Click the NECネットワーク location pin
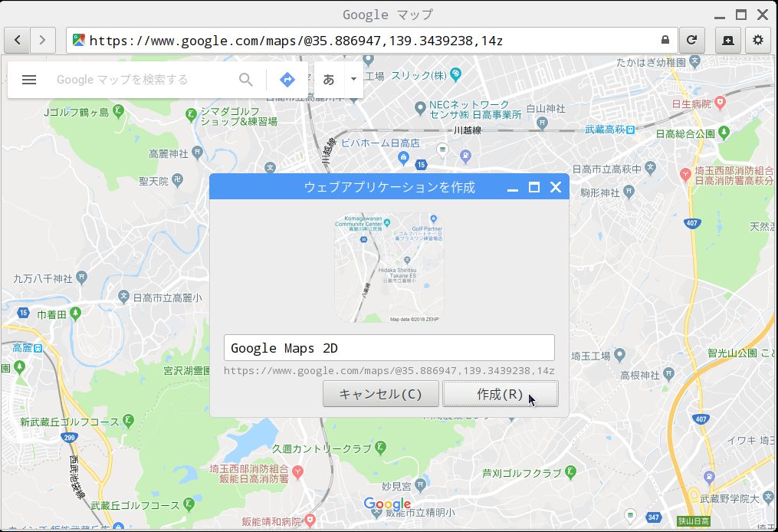This screenshot has width=778, height=532. (420, 107)
